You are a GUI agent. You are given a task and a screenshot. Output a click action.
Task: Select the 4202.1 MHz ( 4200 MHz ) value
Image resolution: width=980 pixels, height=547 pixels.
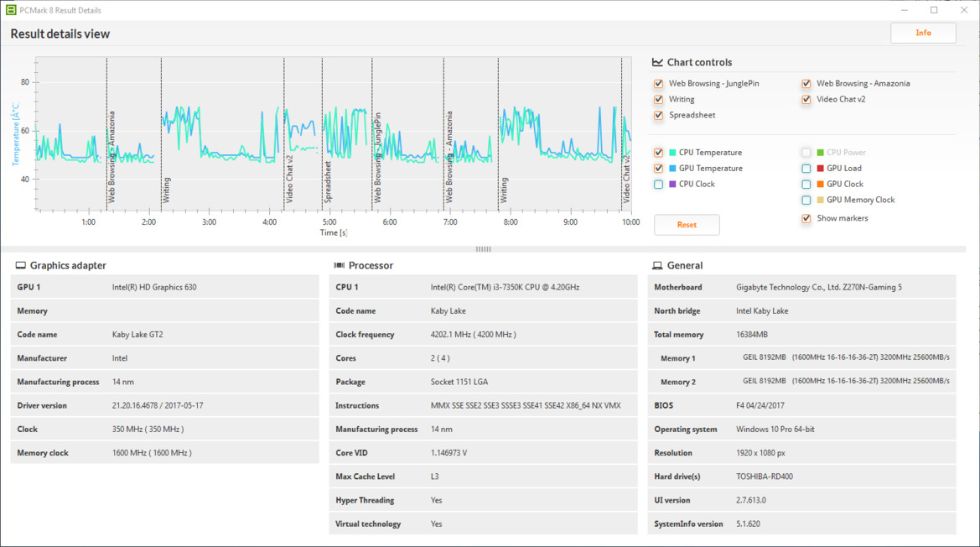tap(473, 335)
